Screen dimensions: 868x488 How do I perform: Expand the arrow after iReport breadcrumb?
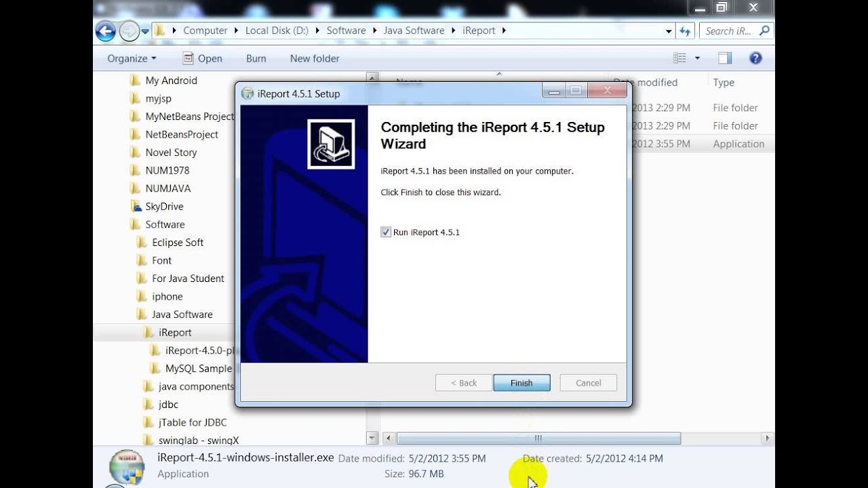[505, 30]
